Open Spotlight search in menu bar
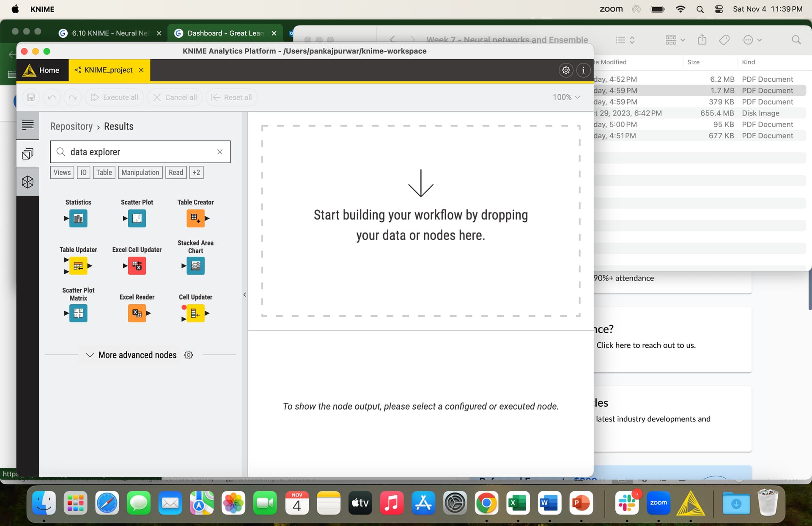The width and height of the screenshot is (812, 526). click(700, 9)
